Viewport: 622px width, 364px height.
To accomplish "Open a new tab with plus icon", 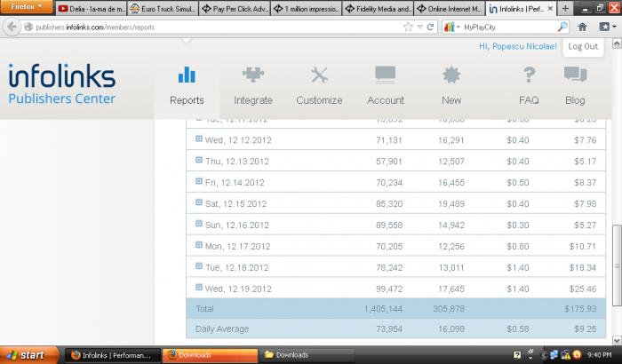I will coord(565,8).
